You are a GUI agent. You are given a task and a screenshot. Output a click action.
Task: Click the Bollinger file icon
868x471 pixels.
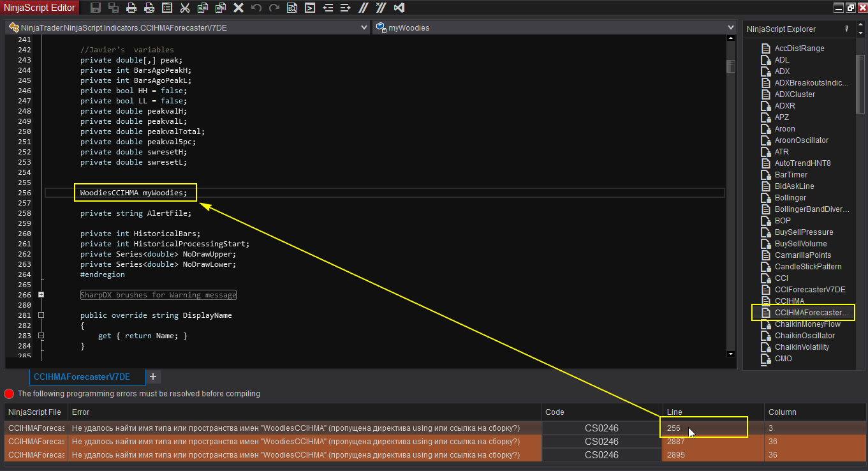click(x=766, y=198)
